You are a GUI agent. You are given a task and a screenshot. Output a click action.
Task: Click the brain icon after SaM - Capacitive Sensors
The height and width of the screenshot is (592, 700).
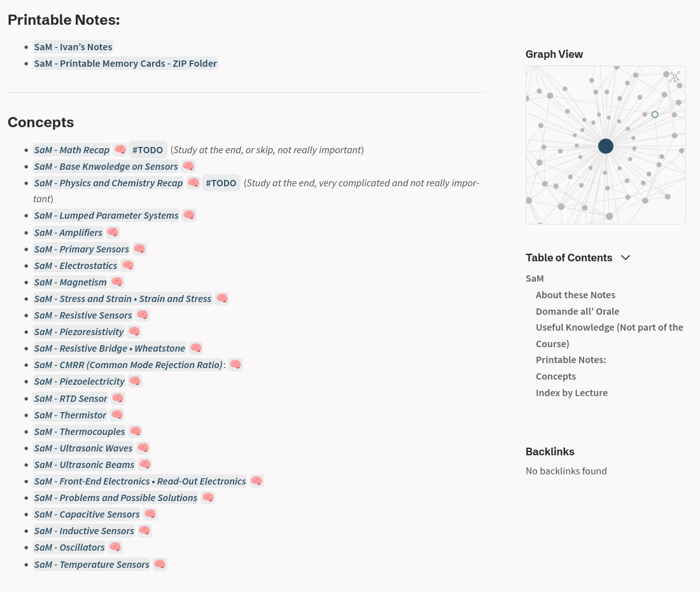pyautogui.click(x=150, y=514)
